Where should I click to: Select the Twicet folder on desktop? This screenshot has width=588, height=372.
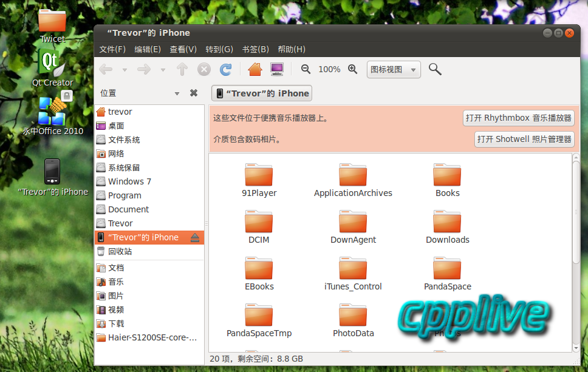click(x=52, y=25)
